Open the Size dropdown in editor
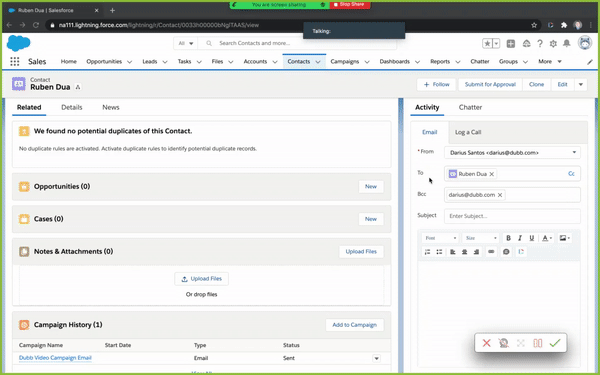This screenshot has width=600, height=375. (x=481, y=238)
